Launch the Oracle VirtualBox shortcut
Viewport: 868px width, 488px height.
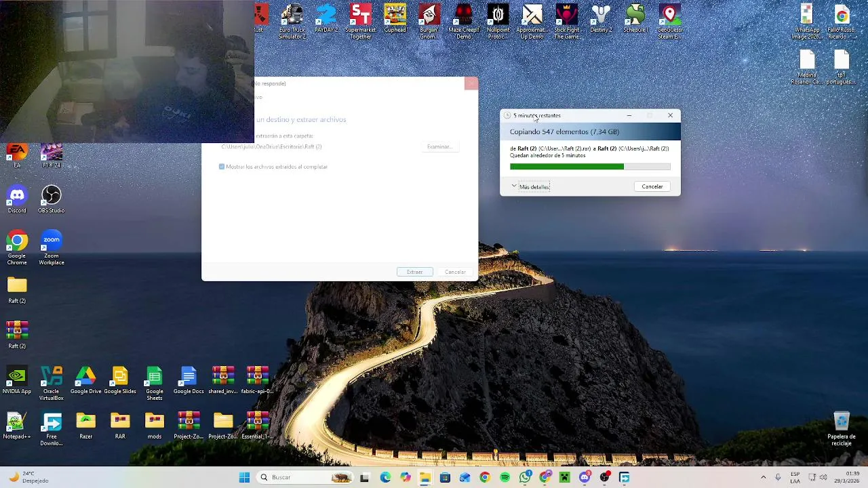(x=51, y=384)
